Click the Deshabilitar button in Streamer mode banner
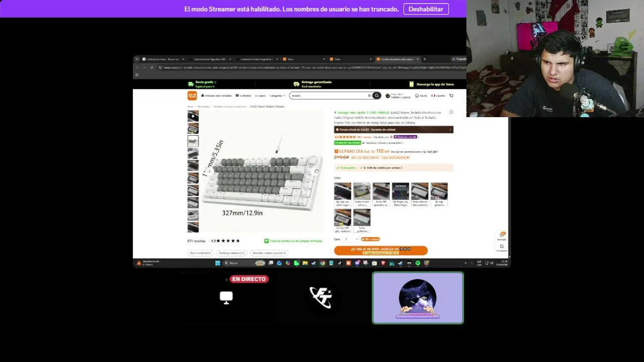The image size is (644, 362). [x=426, y=9]
